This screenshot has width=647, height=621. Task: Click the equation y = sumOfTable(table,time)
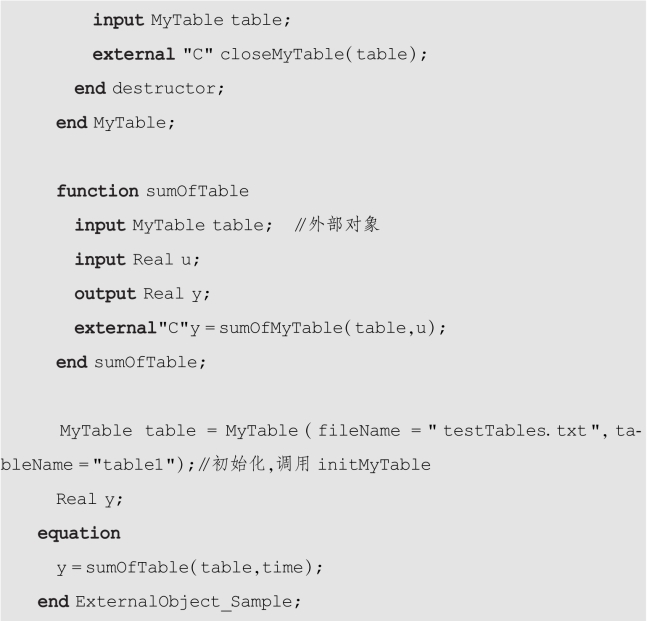189,568
